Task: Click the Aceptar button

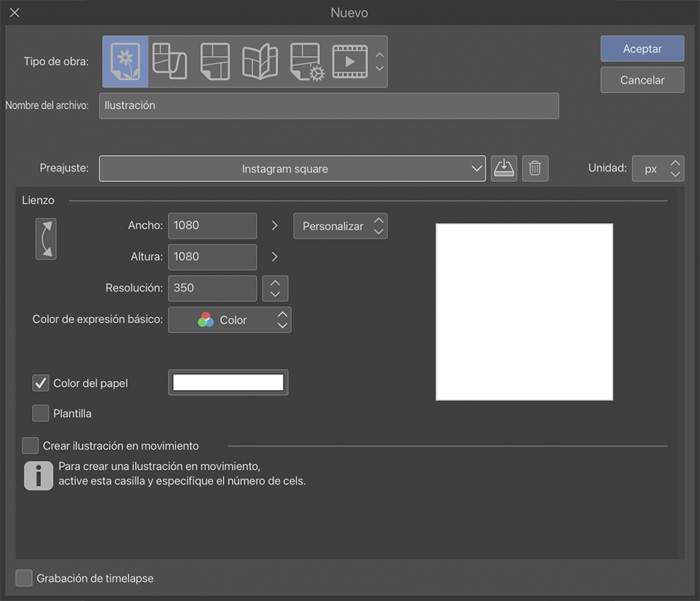Action: click(642, 48)
